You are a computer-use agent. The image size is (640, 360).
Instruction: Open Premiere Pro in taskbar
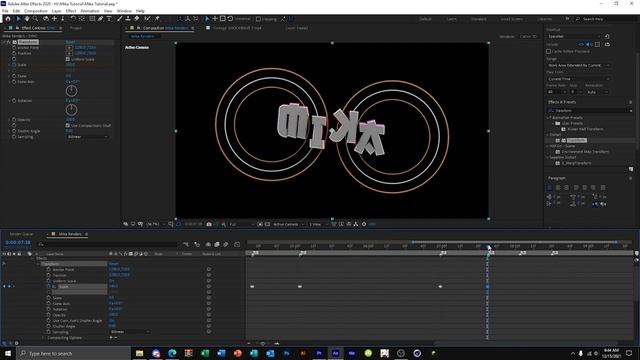[x=319, y=353]
